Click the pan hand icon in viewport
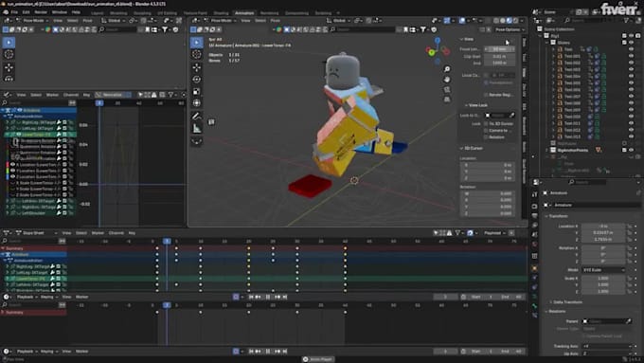 coord(447,80)
